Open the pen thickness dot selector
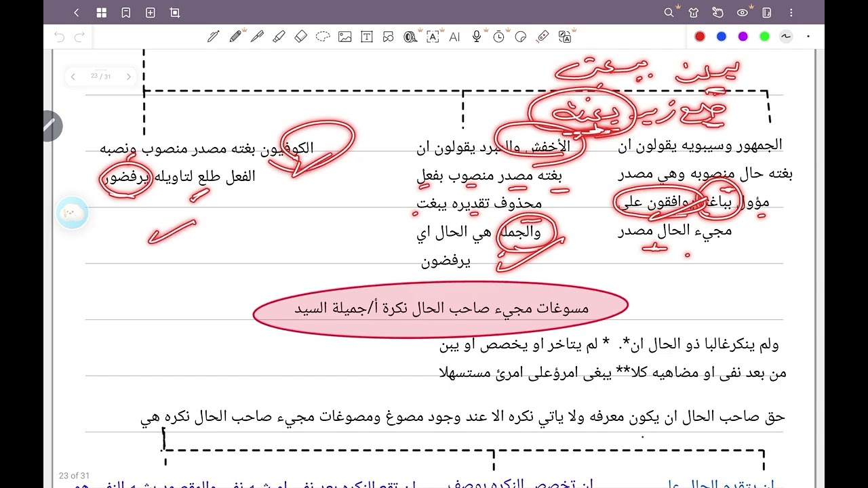 tap(808, 37)
